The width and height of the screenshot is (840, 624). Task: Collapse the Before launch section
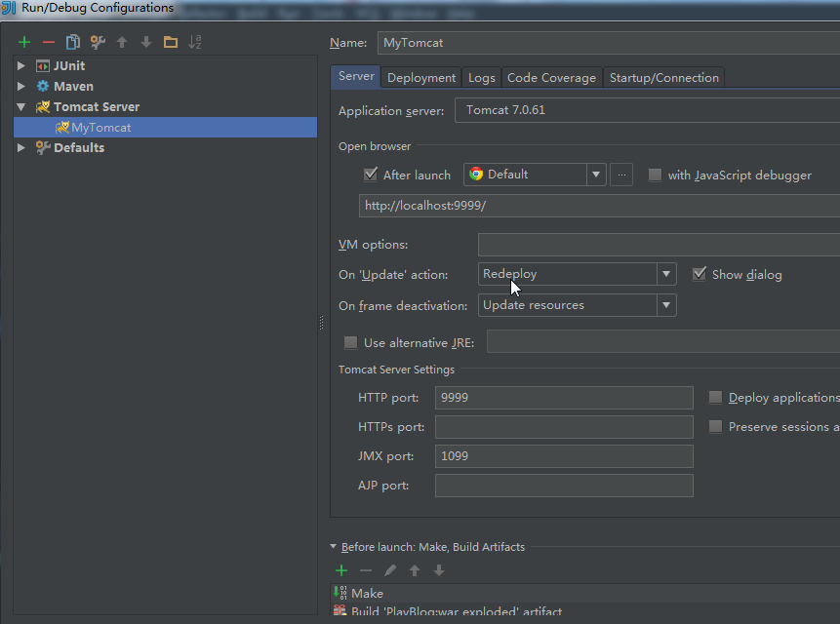pos(334,546)
